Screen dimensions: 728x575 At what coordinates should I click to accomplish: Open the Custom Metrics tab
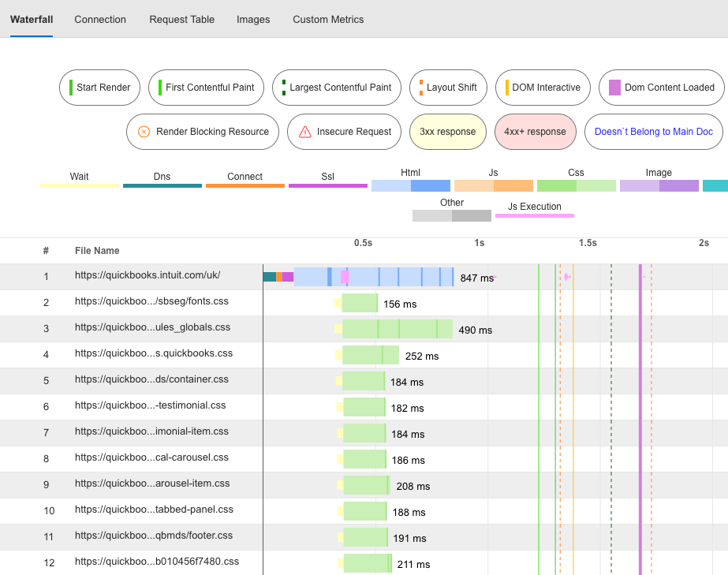[328, 19]
